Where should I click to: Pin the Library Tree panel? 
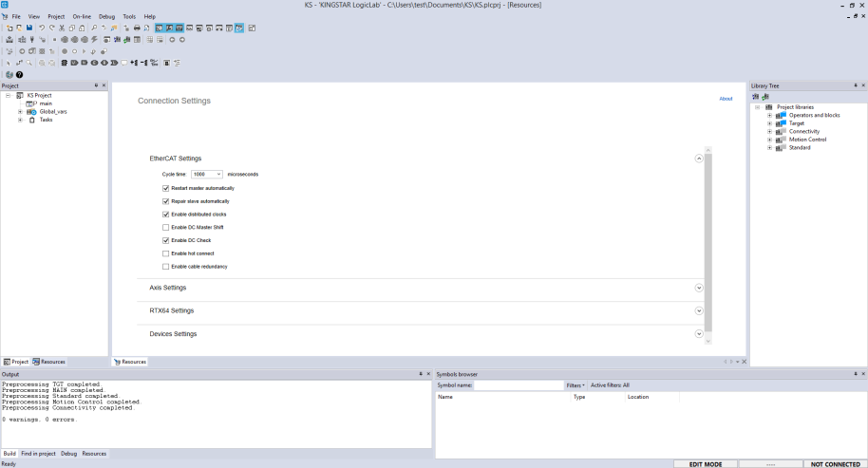tap(854, 85)
